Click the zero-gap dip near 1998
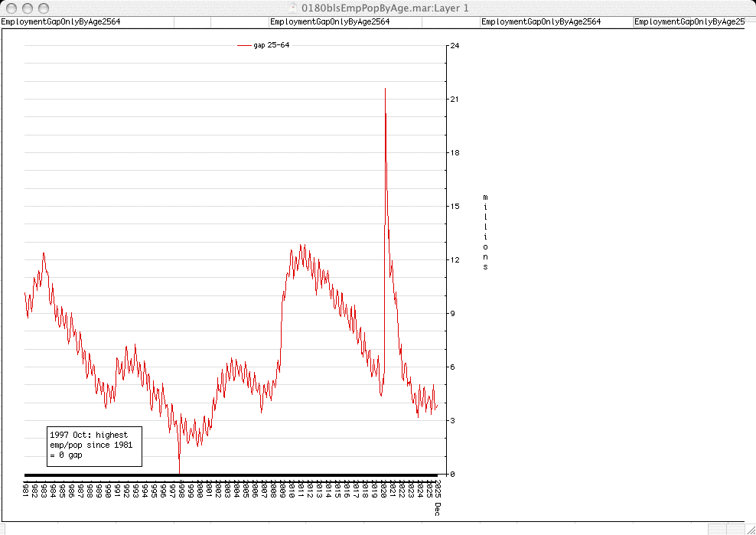The image size is (756, 535). tap(179, 471)
